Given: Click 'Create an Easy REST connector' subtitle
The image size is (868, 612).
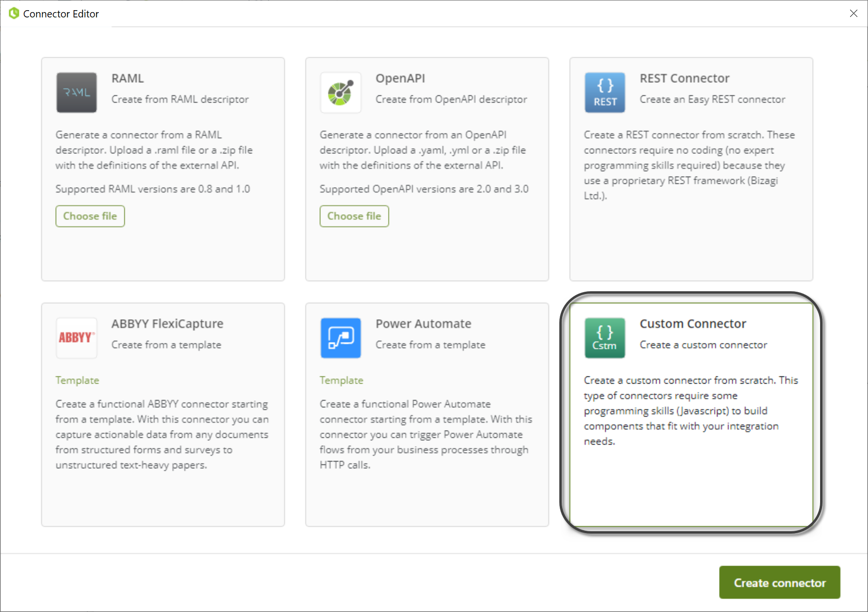Looking at the screenshot, I should (712, 99).
